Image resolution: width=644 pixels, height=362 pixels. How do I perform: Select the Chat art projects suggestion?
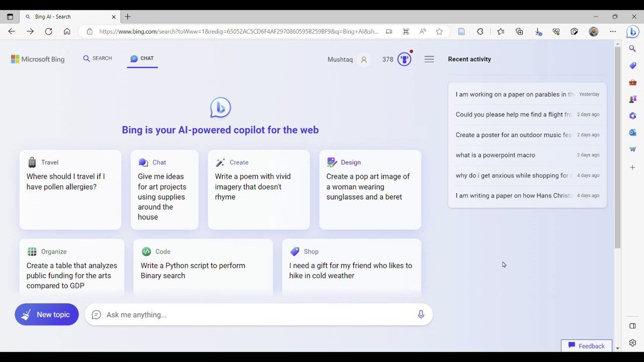tap(165, 190)
